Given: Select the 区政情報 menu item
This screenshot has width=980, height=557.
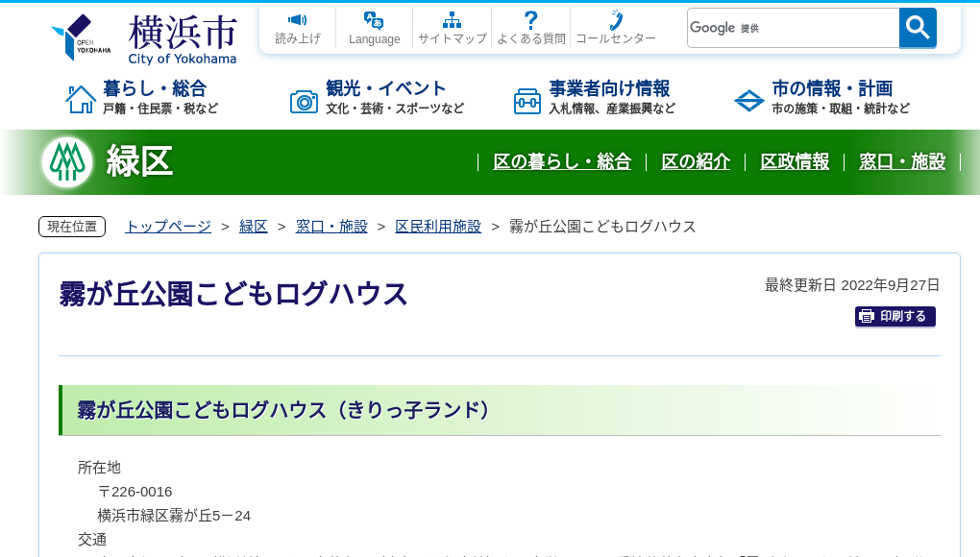Looking at the screenshot, I should point(794,162).
